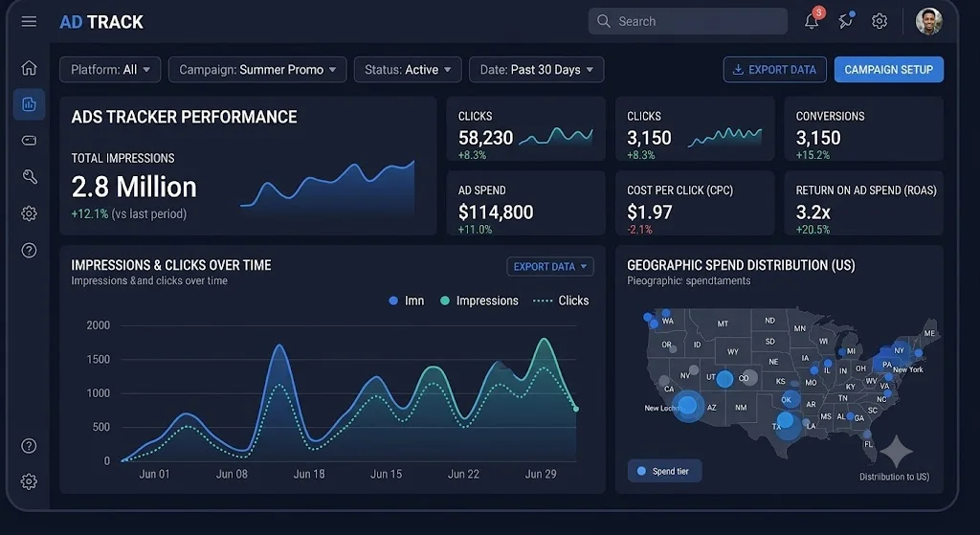
Task: Open the notifications bell
Action: point(812,21)
